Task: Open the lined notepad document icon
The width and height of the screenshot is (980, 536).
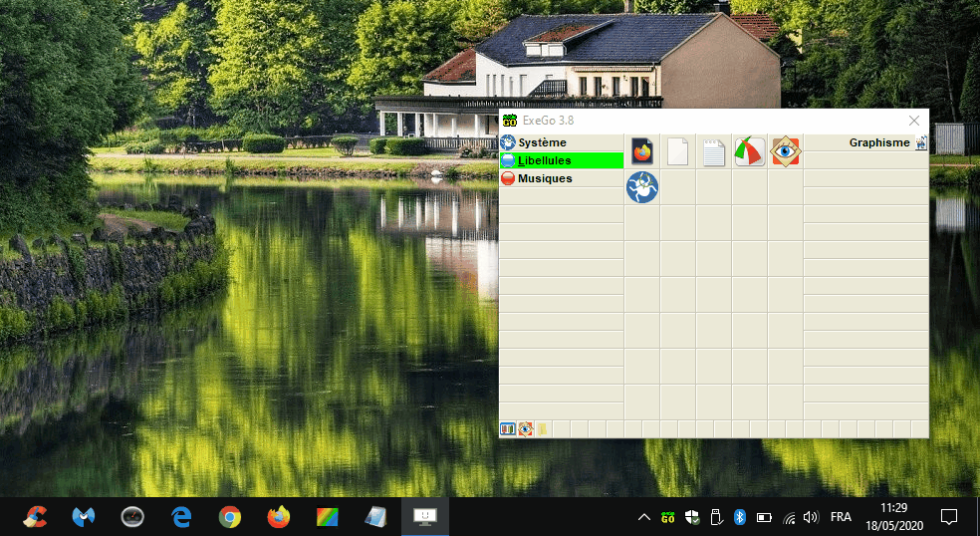Action: 713,152
